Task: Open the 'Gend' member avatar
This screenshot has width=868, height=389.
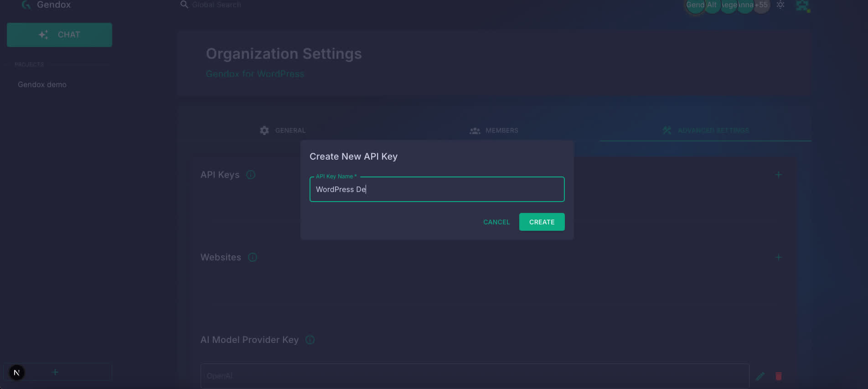Action: point(695,5)
